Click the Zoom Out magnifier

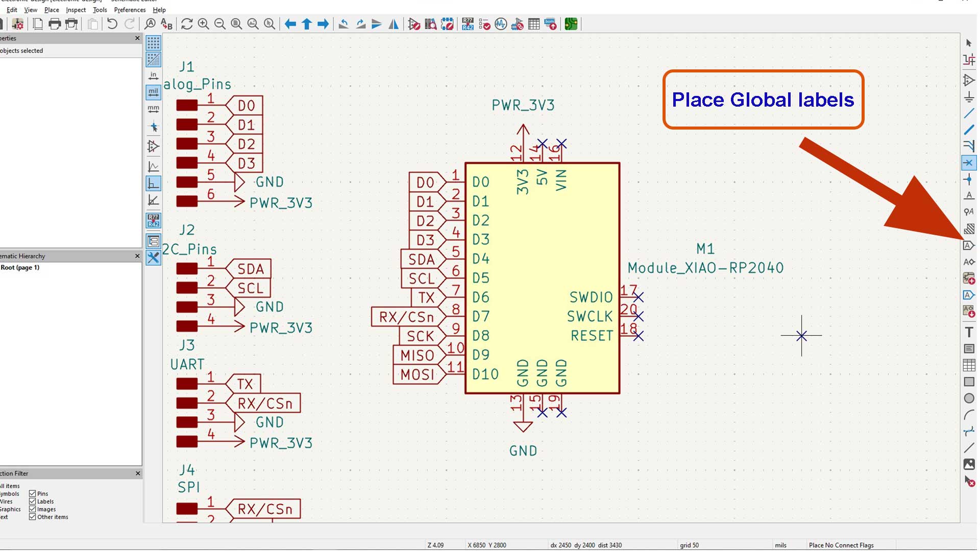point(220,24)
